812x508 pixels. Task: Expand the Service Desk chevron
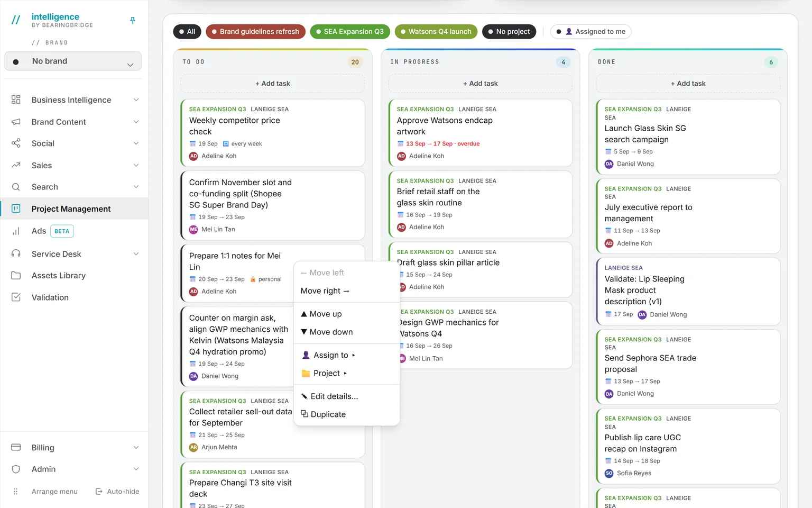(x=136, y=253)
